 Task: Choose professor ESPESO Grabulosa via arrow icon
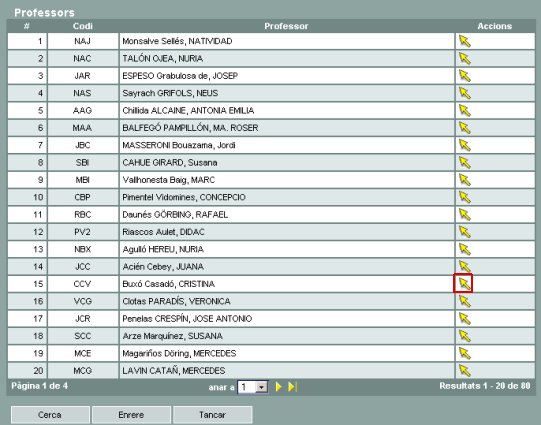click(464, 76)
